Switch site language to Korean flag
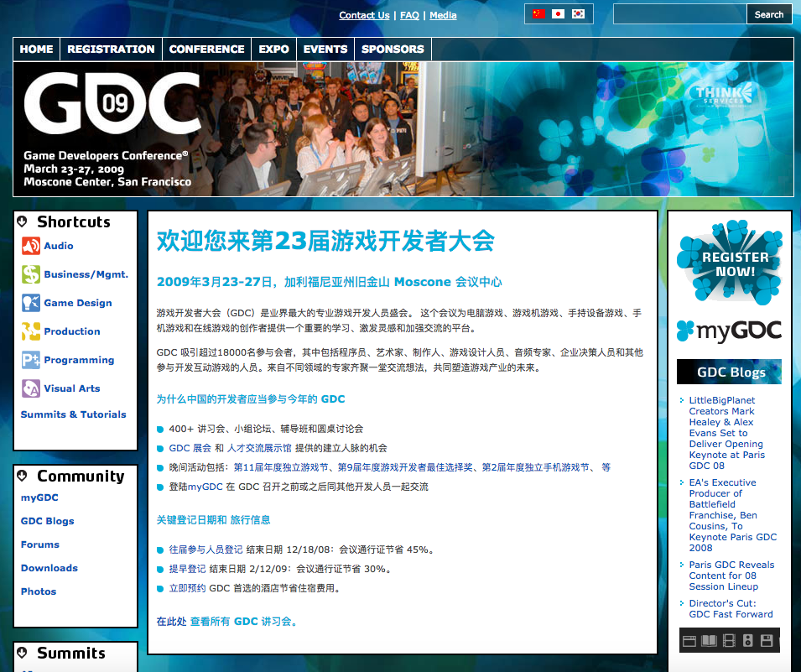 coord(578,13)
